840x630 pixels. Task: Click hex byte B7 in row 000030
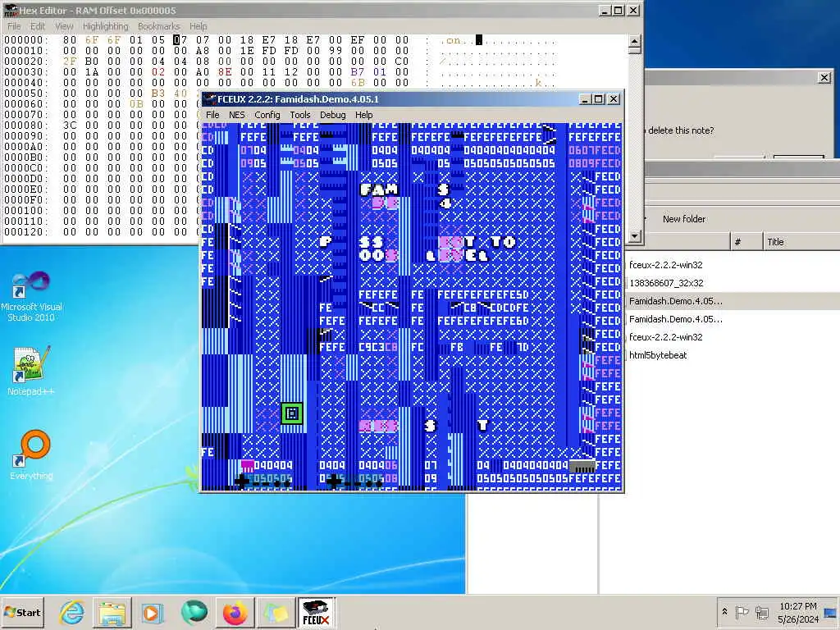[358, 72]
